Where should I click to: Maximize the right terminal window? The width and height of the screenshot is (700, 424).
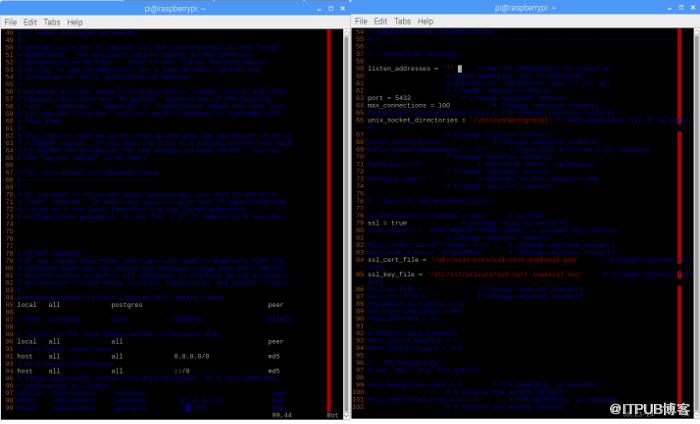pos(681,8)
